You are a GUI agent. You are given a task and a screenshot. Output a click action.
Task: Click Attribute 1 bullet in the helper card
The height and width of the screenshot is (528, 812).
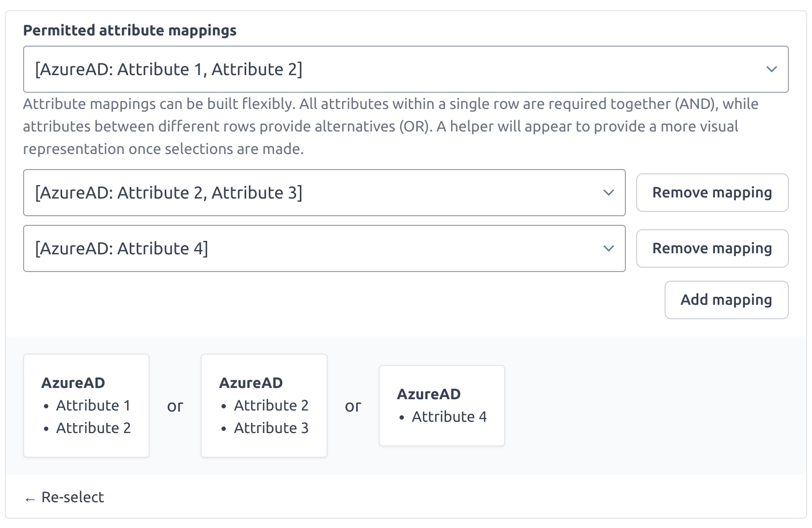click(93, 405)
